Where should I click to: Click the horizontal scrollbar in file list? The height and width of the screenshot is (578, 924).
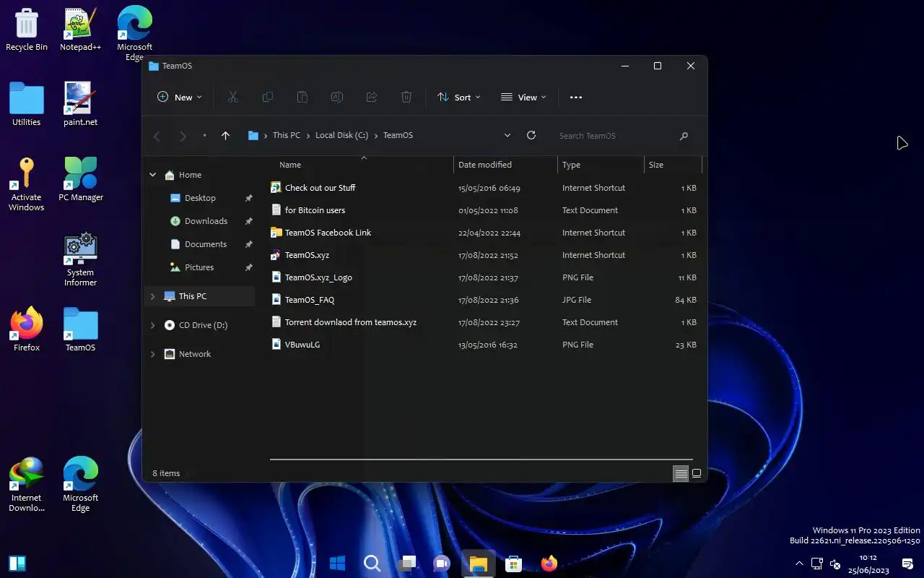pyautogui.click(x=481, y=460)
